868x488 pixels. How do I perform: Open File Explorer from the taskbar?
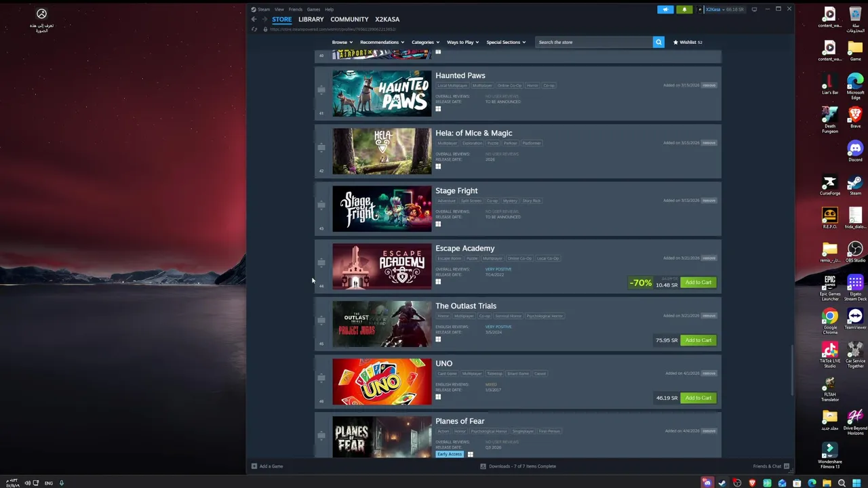pos(827,483)
